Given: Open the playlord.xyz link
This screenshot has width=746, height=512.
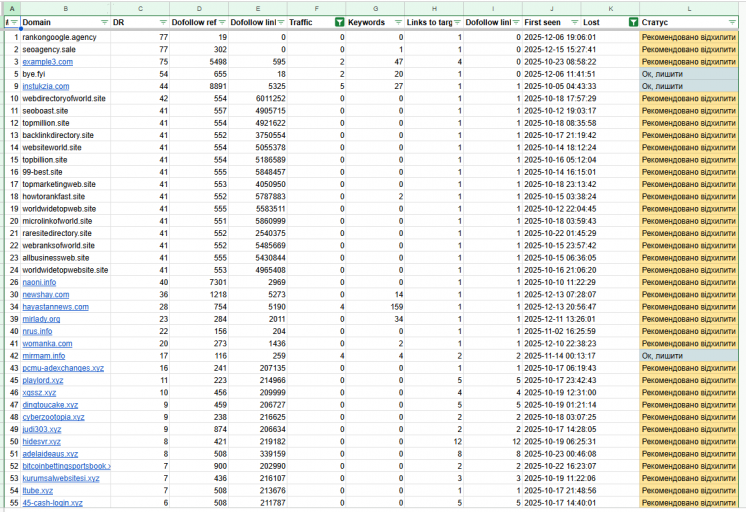Looking at the screenshot, I should (x=43, y=380).
